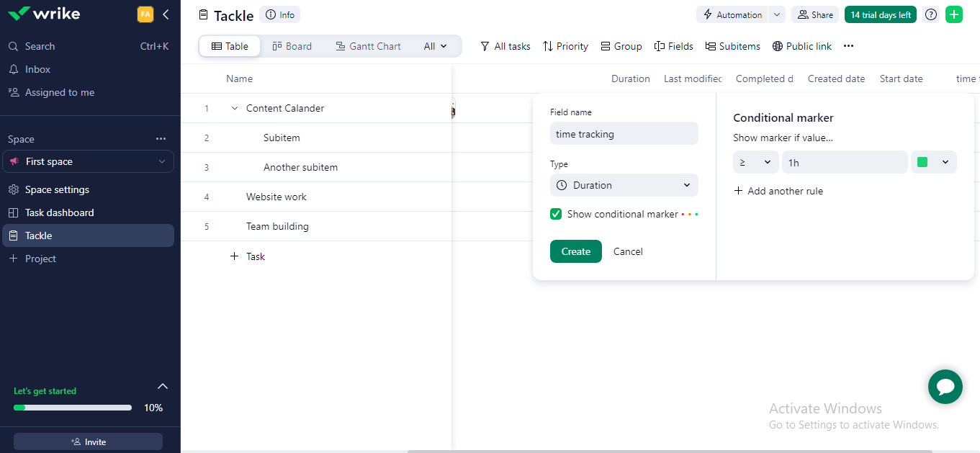Image resolution: width=980 pixels, height=453 pixels.
Task: Open the Share dialog
Action: (x=814, y=14)
